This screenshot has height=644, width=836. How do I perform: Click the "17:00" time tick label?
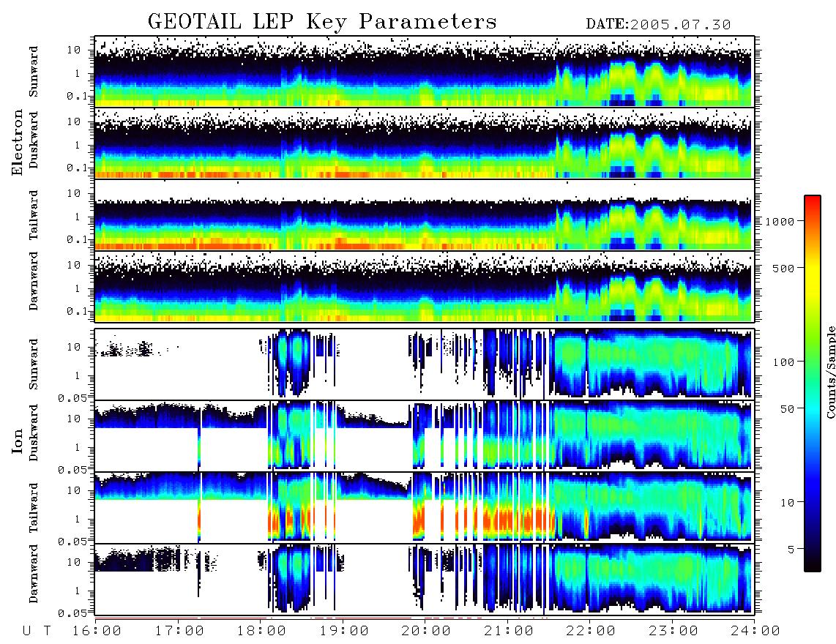(179, 631)
